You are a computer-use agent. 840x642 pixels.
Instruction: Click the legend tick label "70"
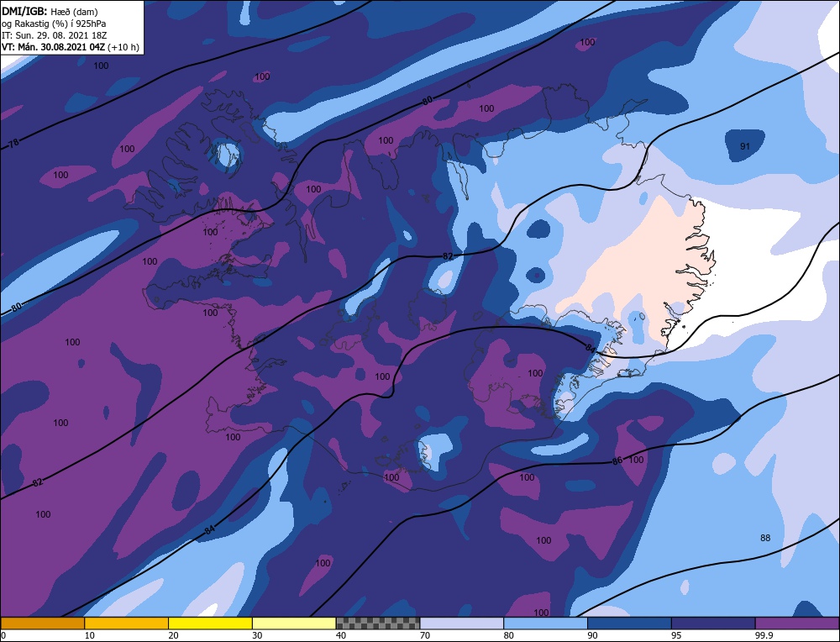tap(425, 635)
